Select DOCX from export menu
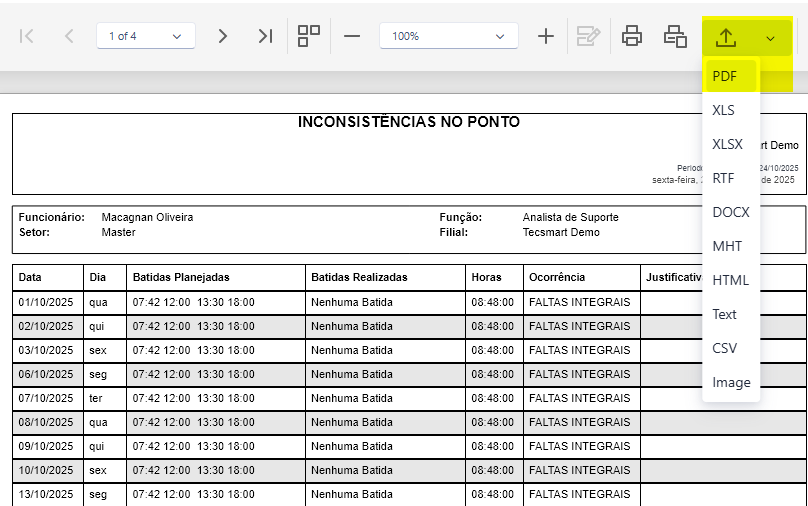This screenshot has height=506, width=808. point(730,212)
